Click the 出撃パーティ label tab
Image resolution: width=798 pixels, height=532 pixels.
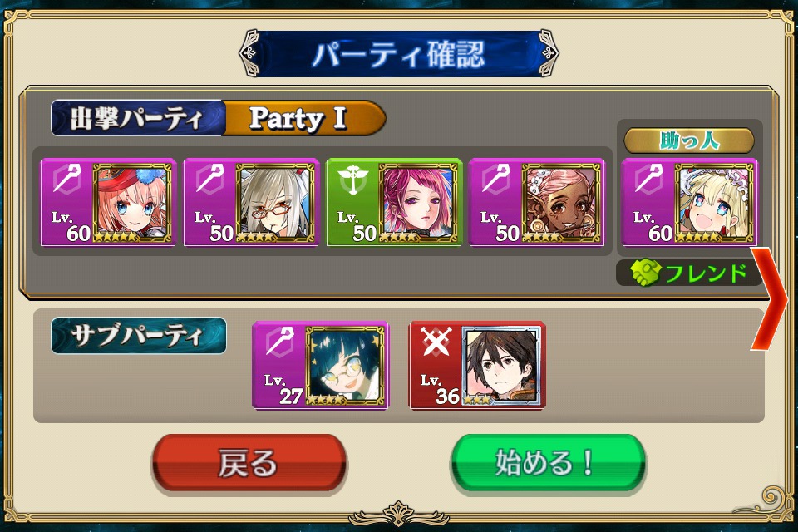136,118
